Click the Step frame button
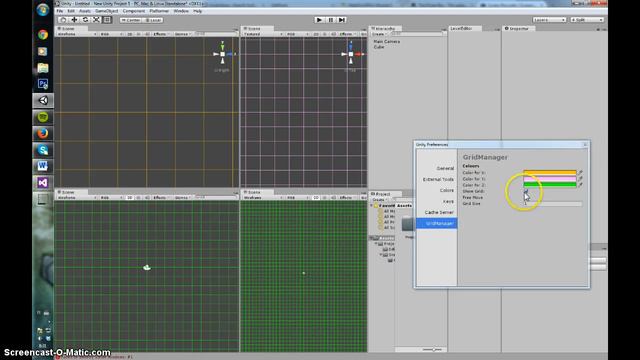The height and width of the screenshot is (360, 640). click(342, 20)
